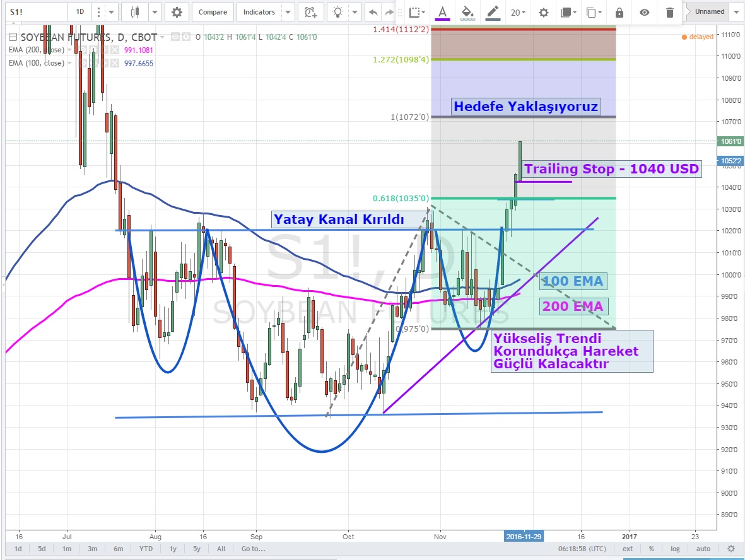The width and height of the screenshot is (745, 560).
Task: Toggle lock on the selected drawing
Action: tap(619, 12)
